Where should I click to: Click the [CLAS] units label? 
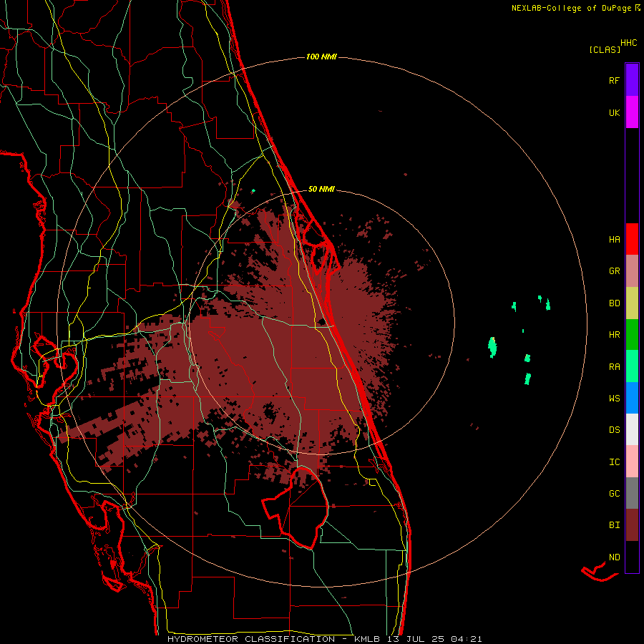click(605, 49)
